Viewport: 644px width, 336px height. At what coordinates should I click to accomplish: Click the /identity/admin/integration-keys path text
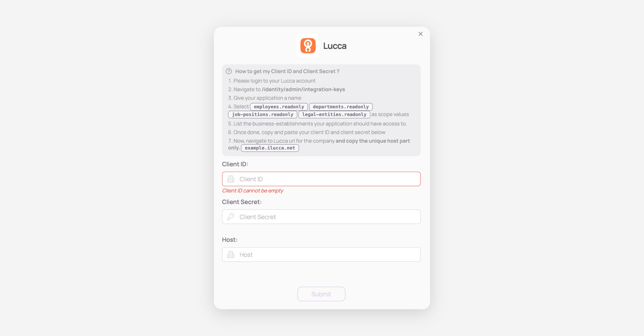pos(303,89)
